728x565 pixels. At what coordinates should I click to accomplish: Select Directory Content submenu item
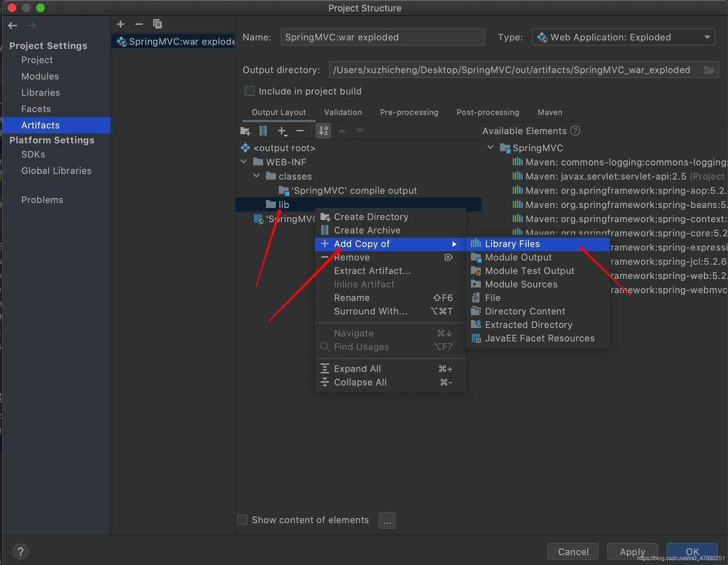(x=538, y=311)
